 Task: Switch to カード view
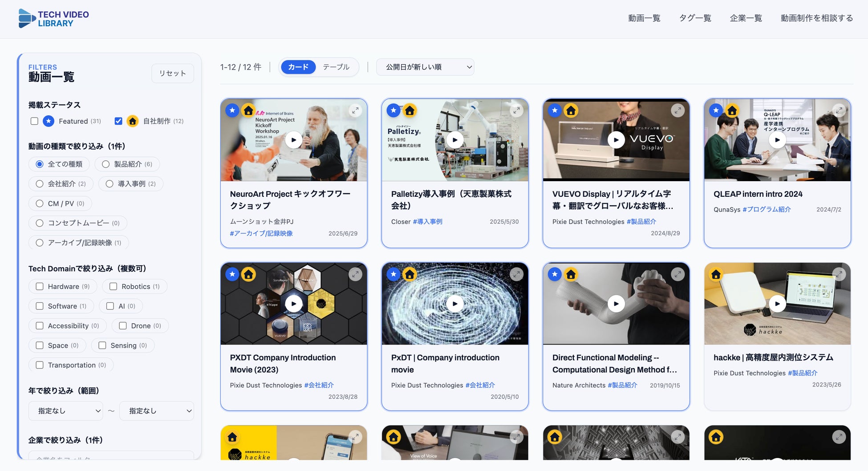point(298,67)
